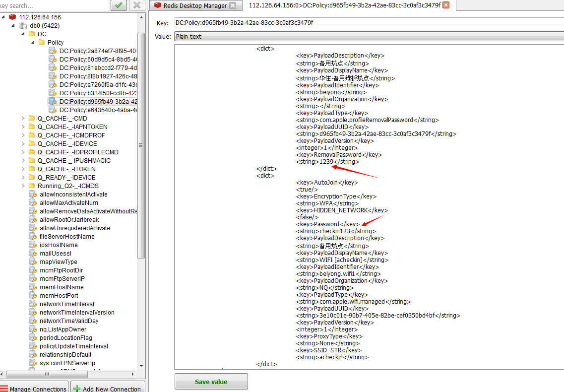Click key icon of DC:Policy:b334f50f entry

[53, 93]
